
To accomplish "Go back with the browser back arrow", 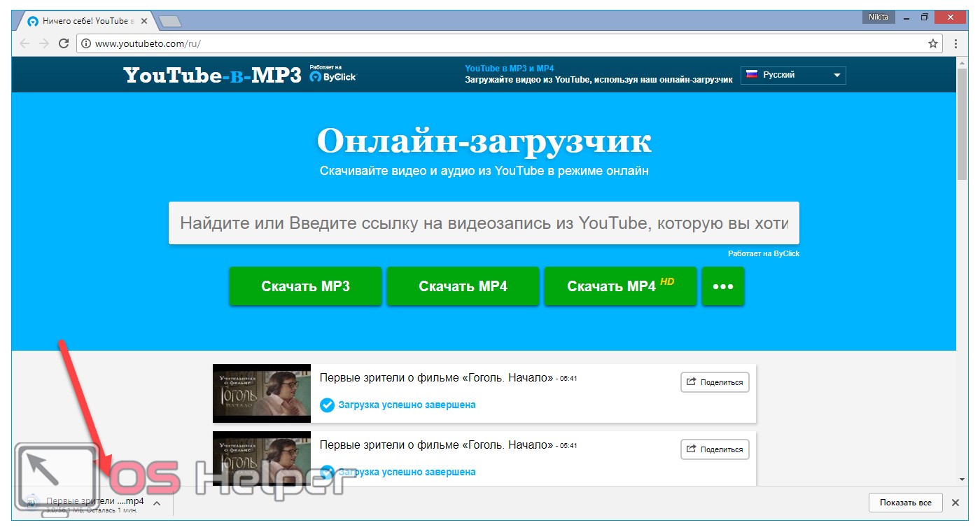I will (x=24, y=43).
